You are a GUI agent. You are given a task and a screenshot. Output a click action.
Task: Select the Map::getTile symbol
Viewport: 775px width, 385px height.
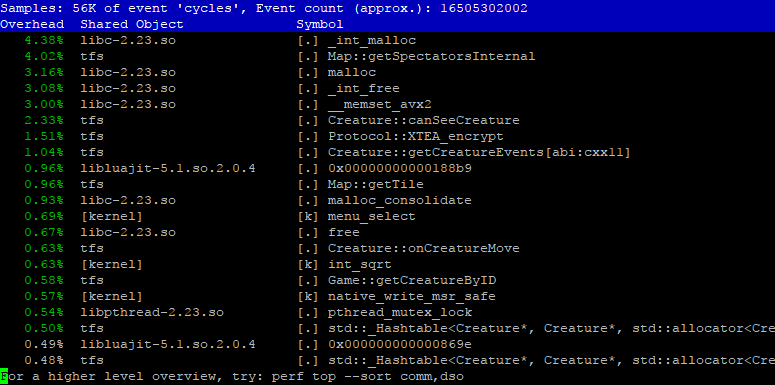376,184
